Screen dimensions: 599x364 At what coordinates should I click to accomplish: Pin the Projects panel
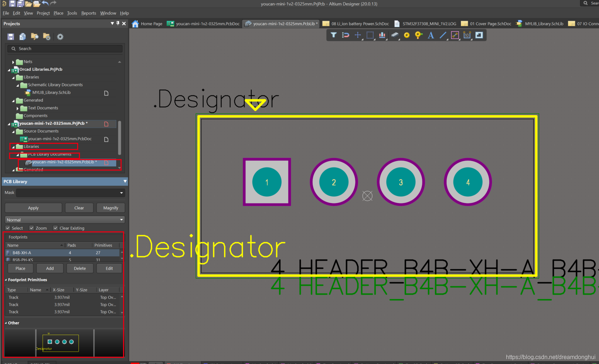click(x=118, y=23)
